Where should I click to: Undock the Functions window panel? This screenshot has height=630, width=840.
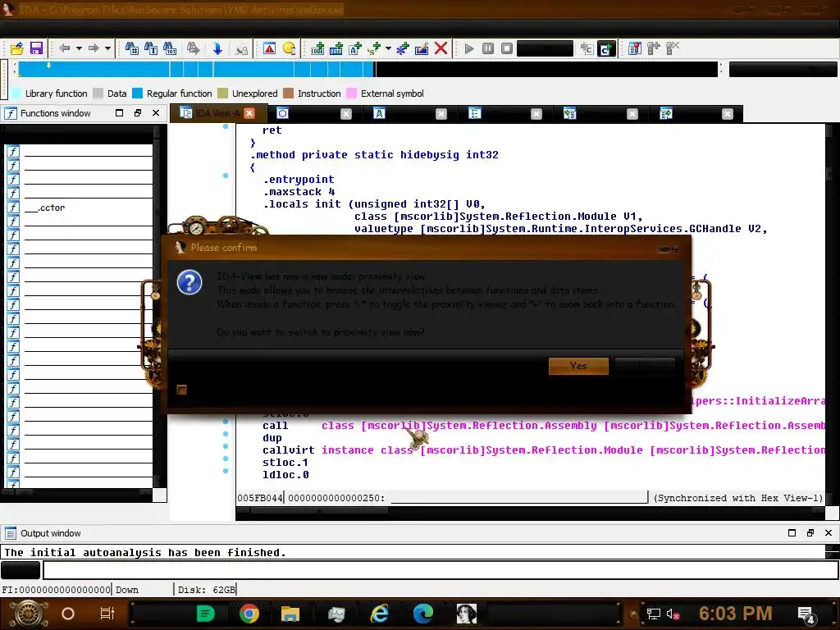point(138,113)
